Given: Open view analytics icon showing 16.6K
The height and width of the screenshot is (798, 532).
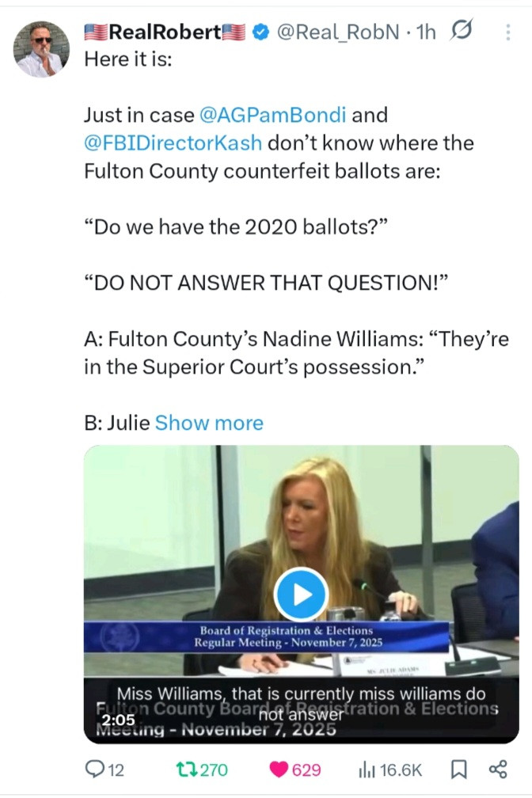Looking at the screenshot, I should [x=367, y=769].
